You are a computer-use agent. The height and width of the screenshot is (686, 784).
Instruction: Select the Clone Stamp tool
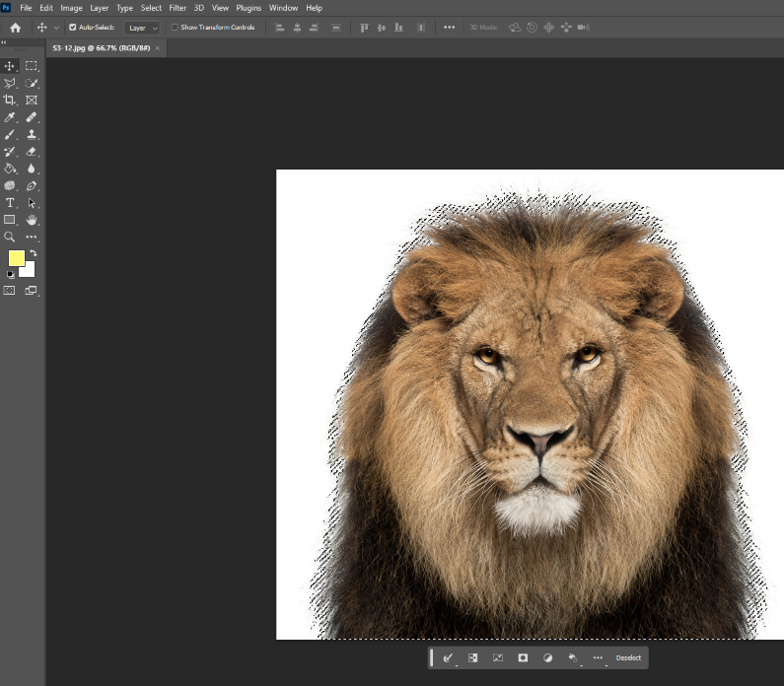32,134
